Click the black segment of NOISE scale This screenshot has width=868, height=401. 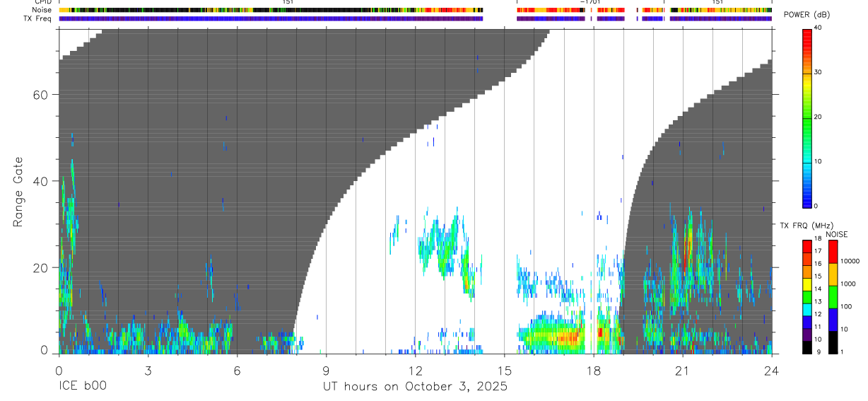tap(833, 342)
